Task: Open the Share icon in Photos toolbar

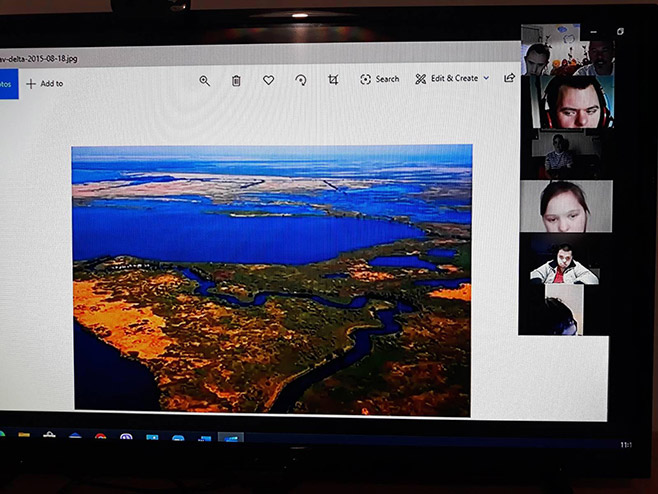Action: (509, 78)
